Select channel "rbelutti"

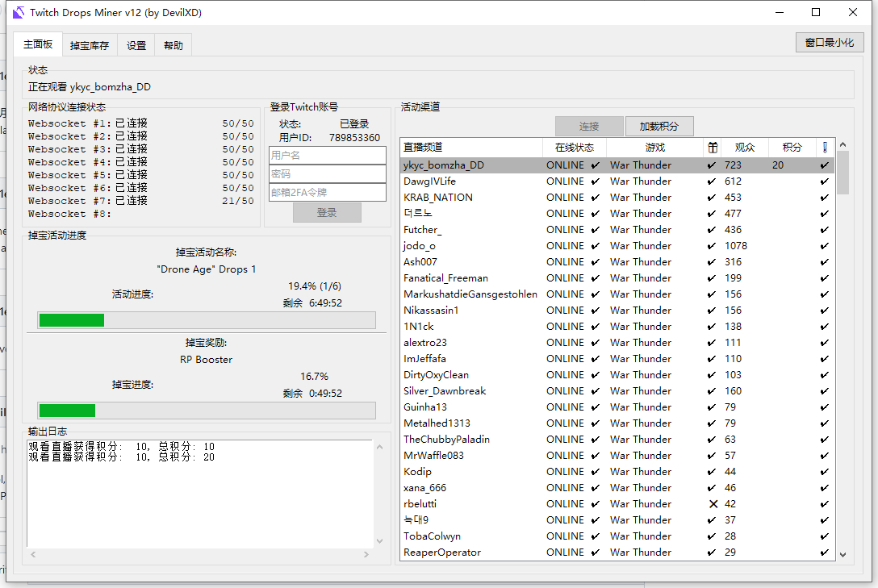617,504
